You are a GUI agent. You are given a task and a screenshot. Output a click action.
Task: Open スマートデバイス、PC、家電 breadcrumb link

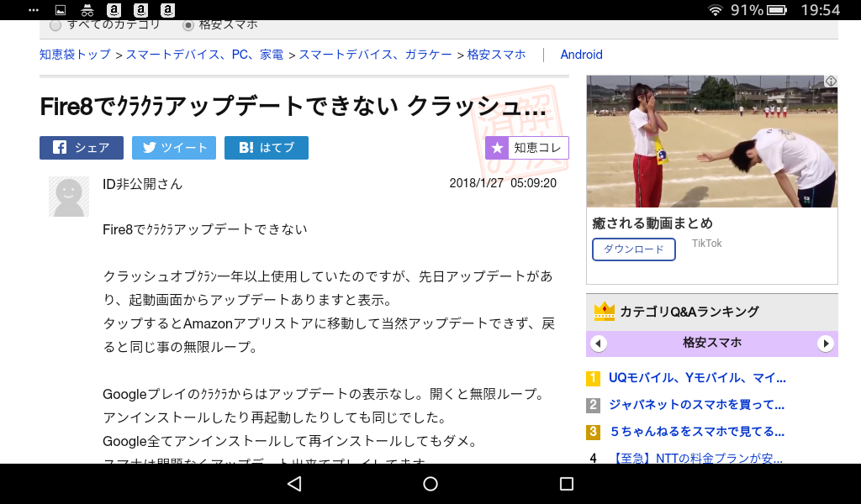point(205,55)
